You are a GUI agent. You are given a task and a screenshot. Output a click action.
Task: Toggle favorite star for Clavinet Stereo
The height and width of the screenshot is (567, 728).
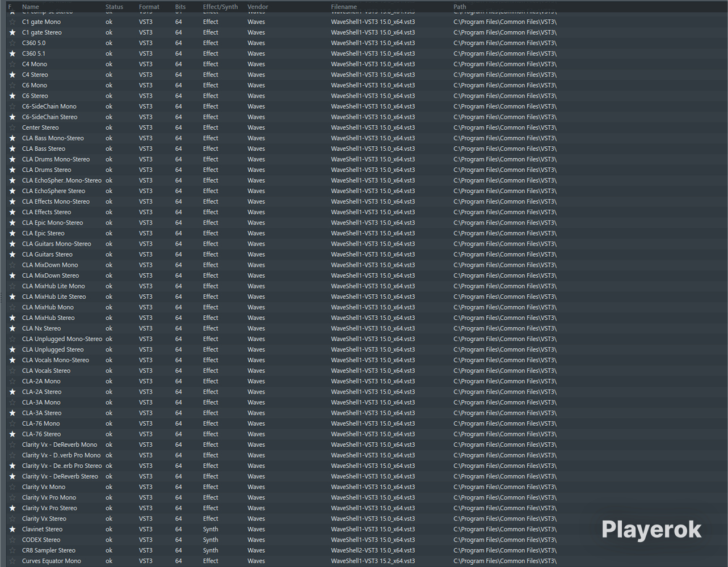click(x=12, y=530)
